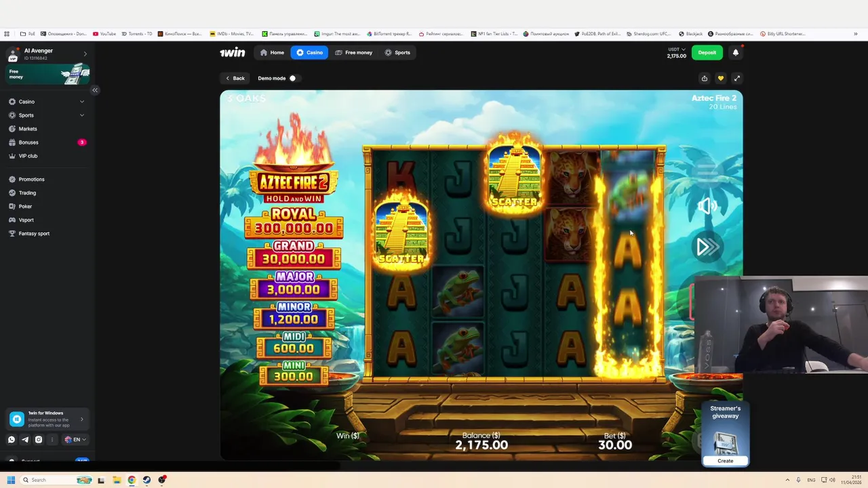The image size is (868, 488).
Task: Toggle the yellow heart favorite icon
Action: [721, 79]
